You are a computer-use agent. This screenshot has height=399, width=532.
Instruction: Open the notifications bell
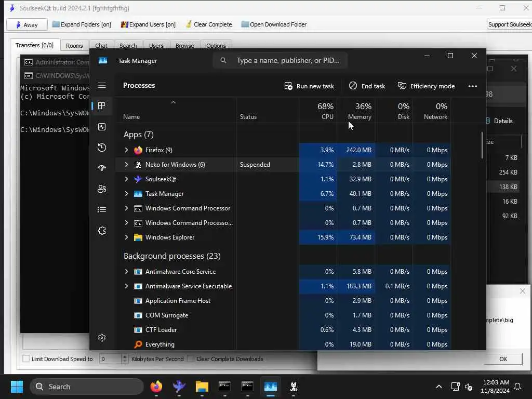[518, 387]
